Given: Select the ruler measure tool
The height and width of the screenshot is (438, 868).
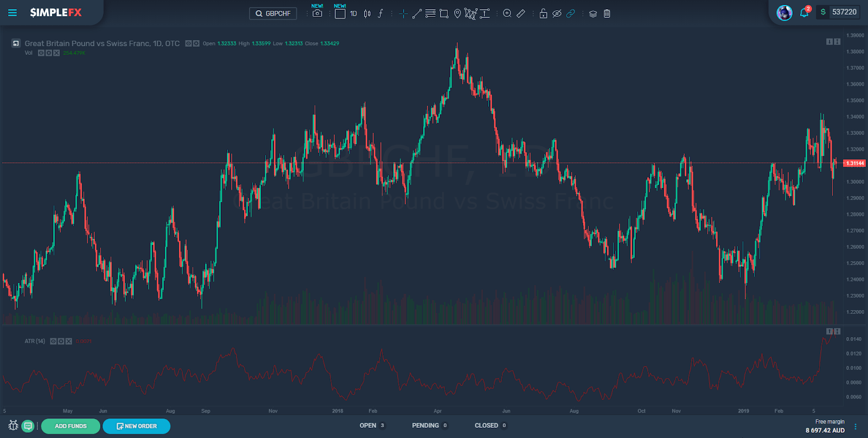Looking at the screenshot, I should click(x=521, y=14).
